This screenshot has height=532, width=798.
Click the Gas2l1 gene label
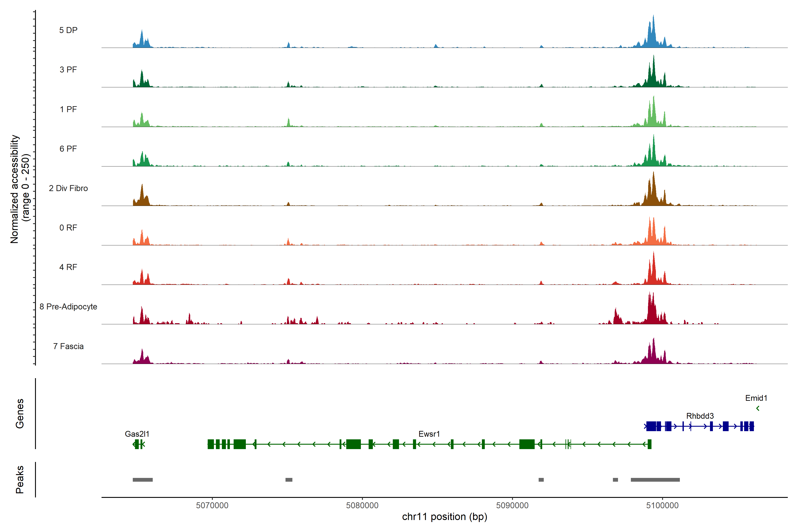point(137,434)
